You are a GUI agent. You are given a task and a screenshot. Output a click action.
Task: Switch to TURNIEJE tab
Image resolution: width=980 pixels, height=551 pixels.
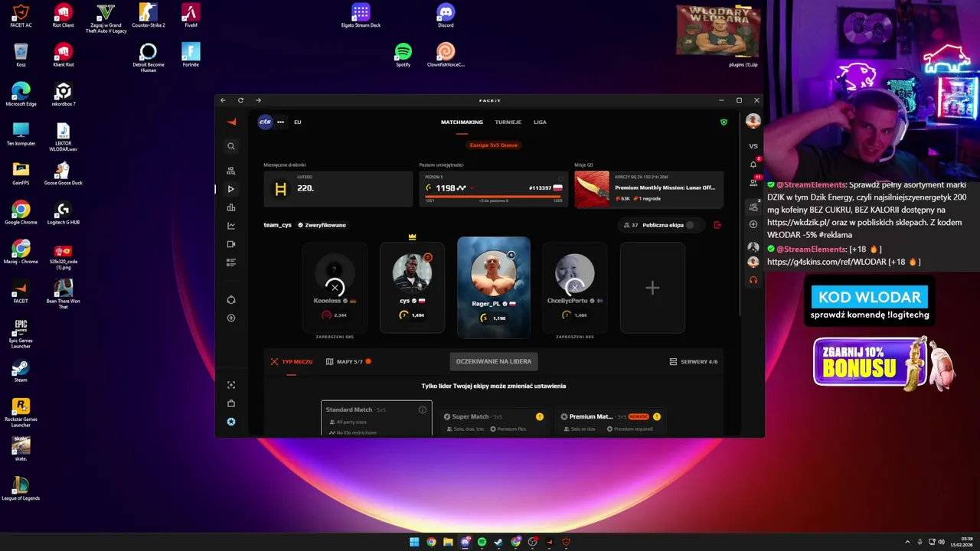tap(508, 122)
